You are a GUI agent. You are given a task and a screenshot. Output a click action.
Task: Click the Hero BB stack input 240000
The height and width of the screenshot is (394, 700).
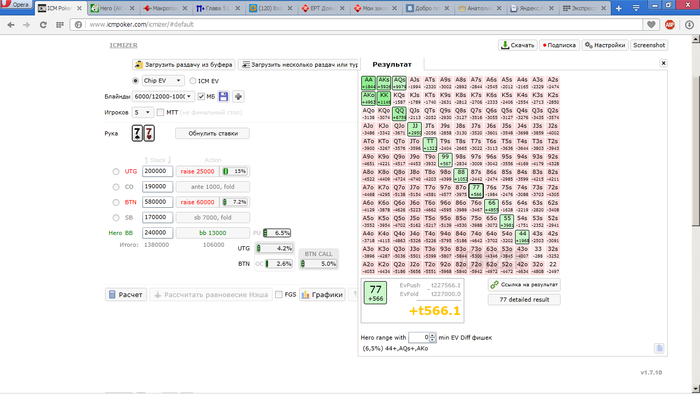157,233
